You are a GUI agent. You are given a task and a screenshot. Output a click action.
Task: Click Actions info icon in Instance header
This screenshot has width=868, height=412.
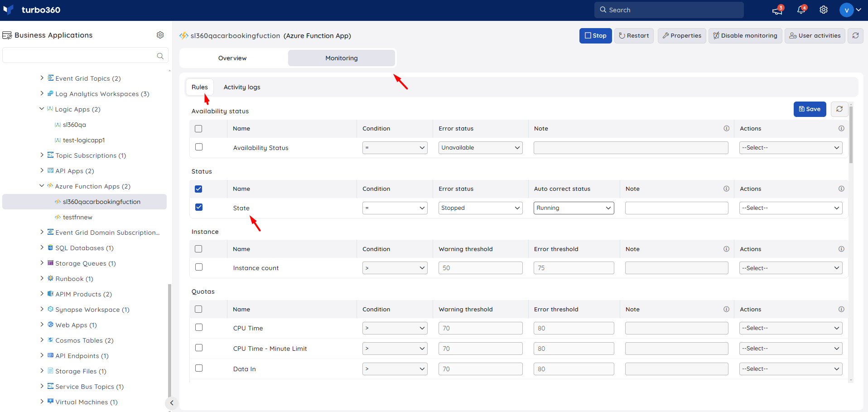[841, 249]
